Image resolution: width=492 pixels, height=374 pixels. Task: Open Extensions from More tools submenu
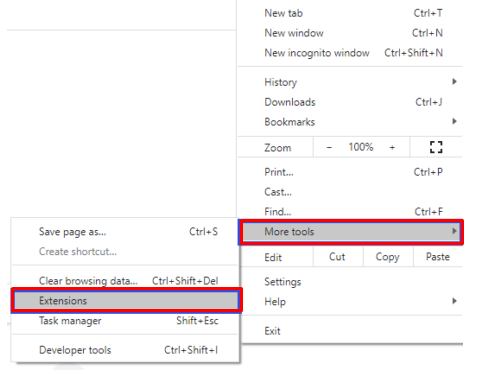pyautogui.click(x=126, y=301)
